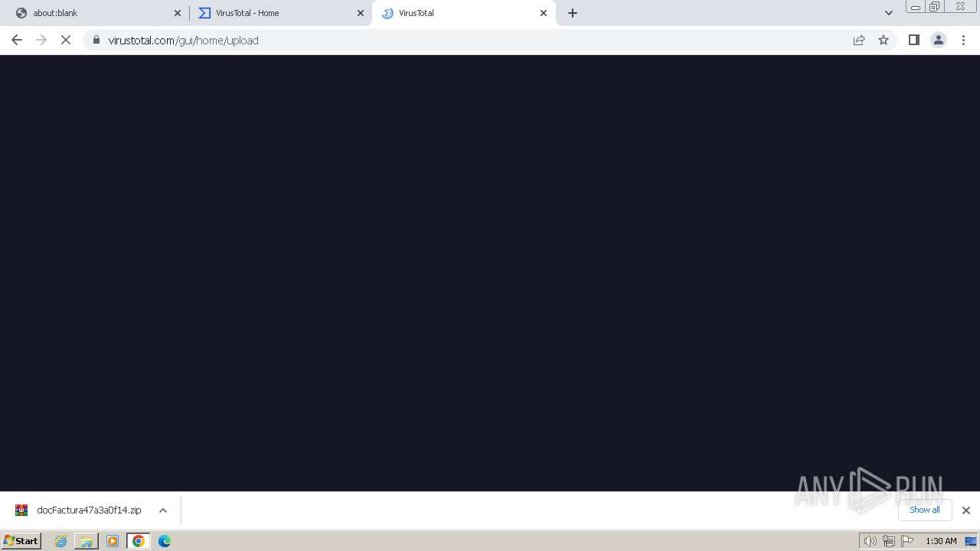Restore down the Chrome window
The width and height of the screenshot is (980, 551).
click(x=935, y=7)
